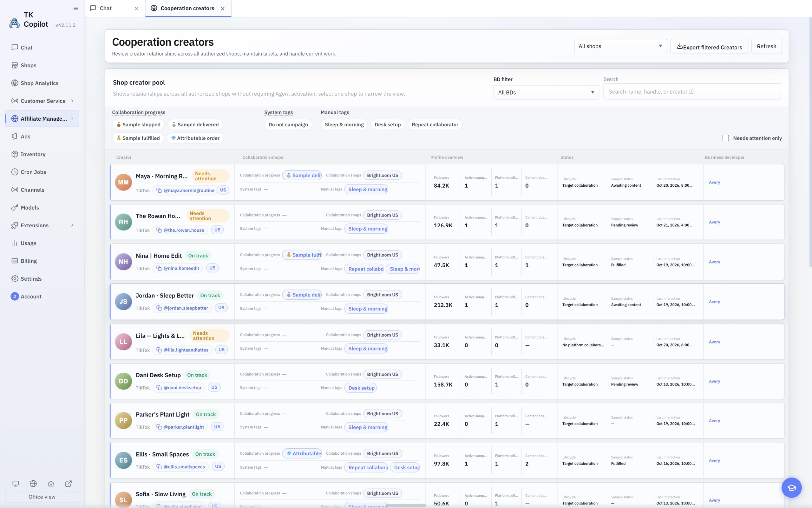This screenshot has width=812, height=508.
Task: Open the Models page
Action: 42,208
